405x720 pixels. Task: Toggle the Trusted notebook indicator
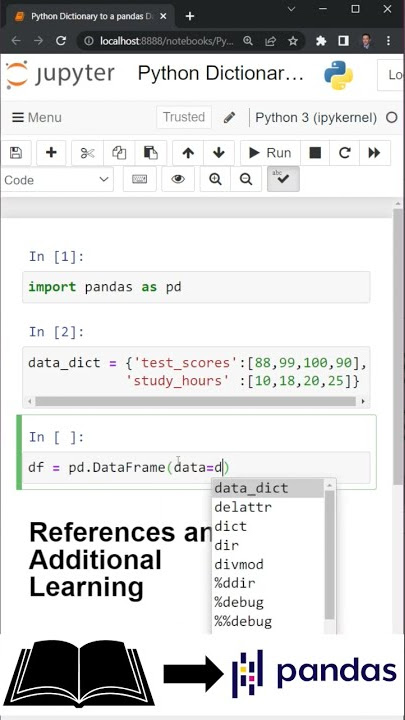click(184, 118)
